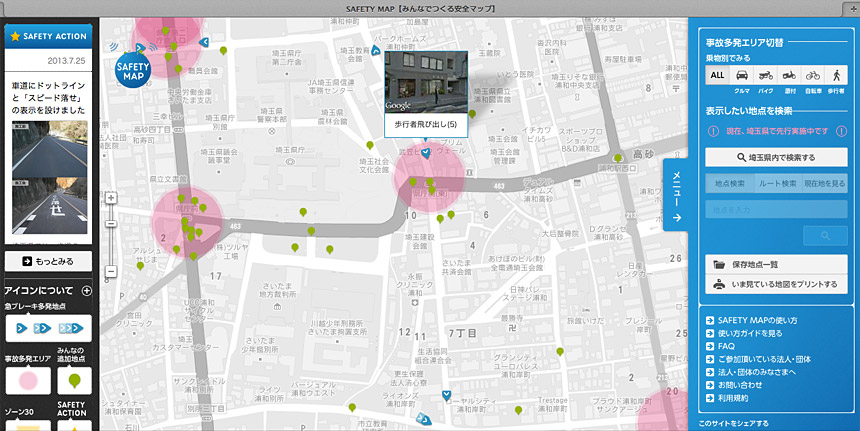Click いま見ている地図をプリントする print button
This screenshot has width=860, height=431.
776,284
